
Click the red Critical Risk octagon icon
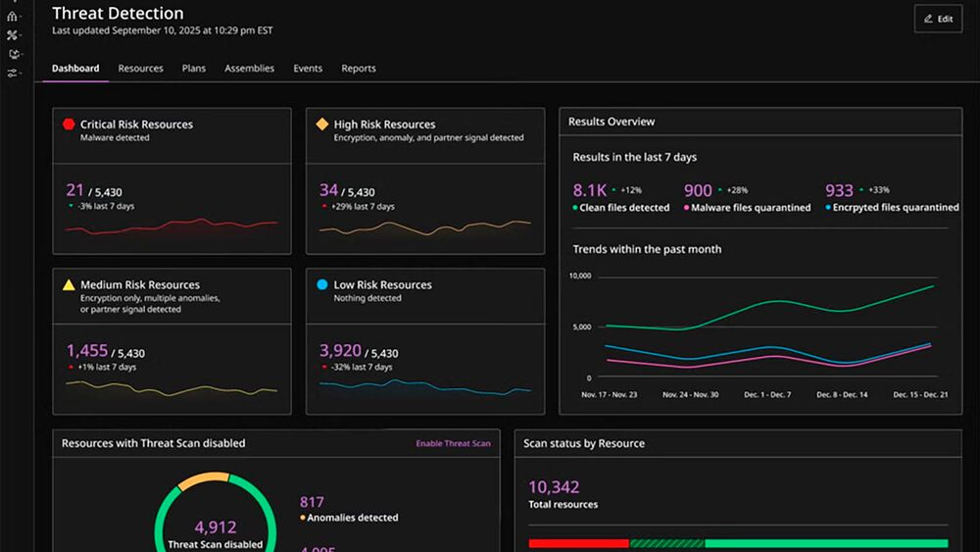coord(69,124)
